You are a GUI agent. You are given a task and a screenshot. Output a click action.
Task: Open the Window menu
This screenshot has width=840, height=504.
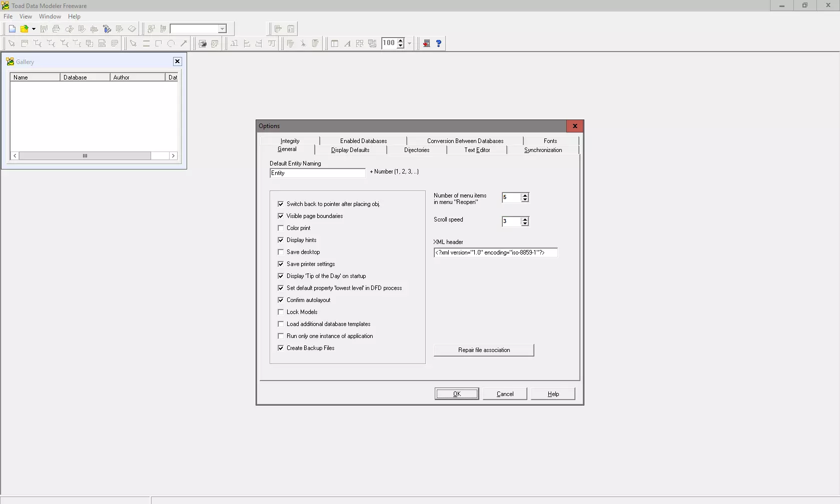click(x=50, y=16)
